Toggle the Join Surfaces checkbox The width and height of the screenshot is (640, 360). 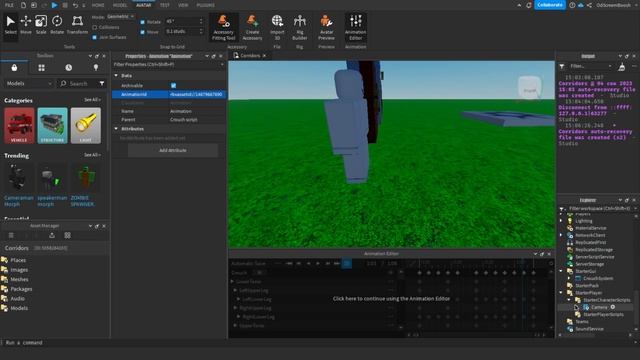pyautogui.click(x=95, y=37)
